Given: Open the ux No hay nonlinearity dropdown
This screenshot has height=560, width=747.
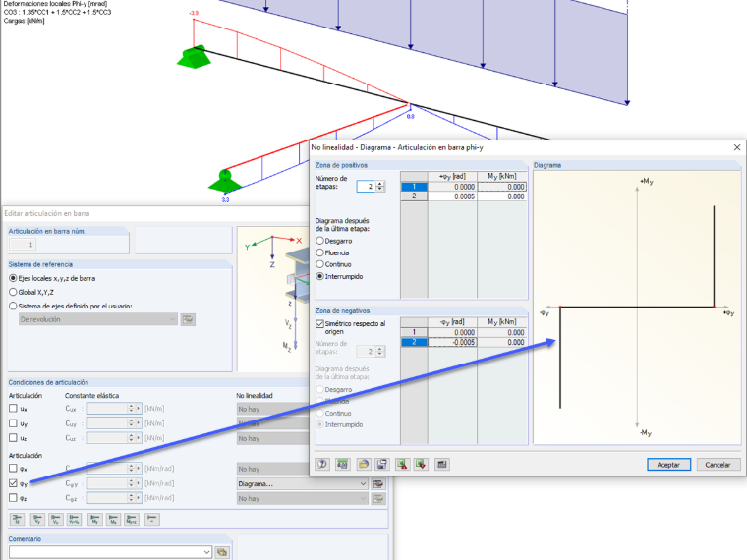Looking at the screenshot, I should pos(273,409).
